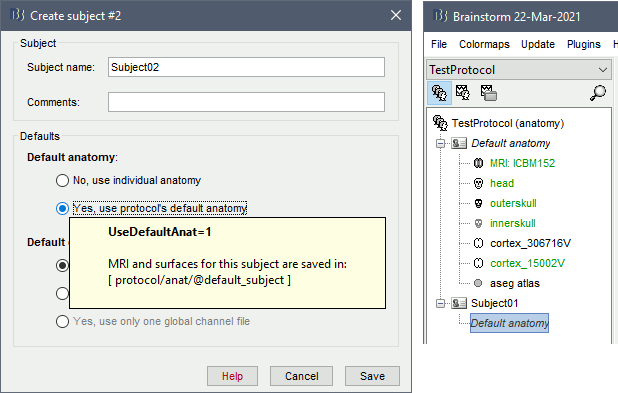The width and height of the screenshot is (618, 393).
Task: Select the 'outerskull' tree row text
Action: [513, 203]
